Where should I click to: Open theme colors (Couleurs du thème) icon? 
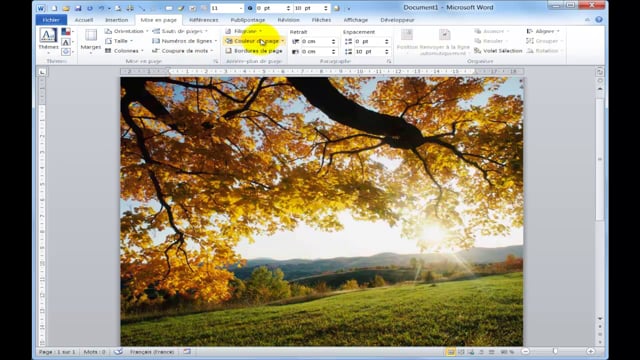(67, 31)
